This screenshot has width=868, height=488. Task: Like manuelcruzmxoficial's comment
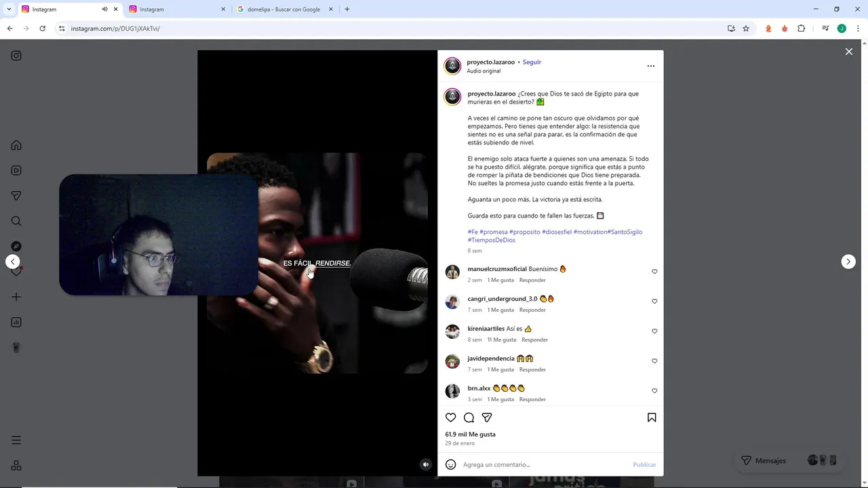click(654, 271)
